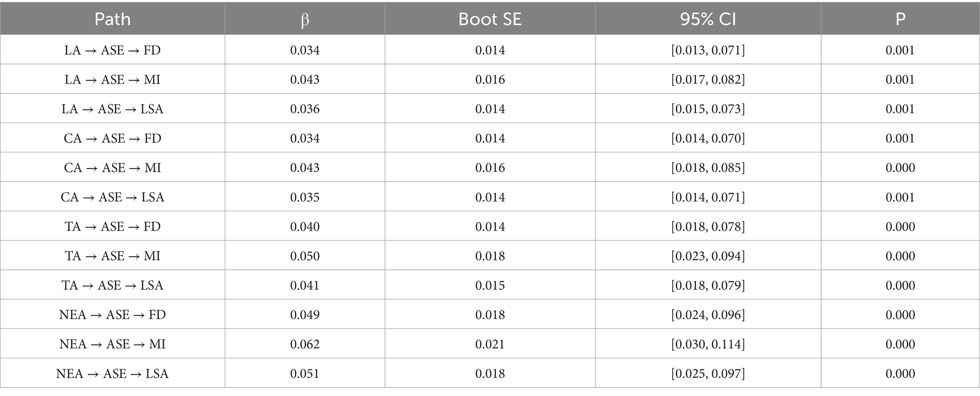Screen dimensions: 980x396
Task: Select the LA → ASE → MI row
Action: click(x=490, y=79)
